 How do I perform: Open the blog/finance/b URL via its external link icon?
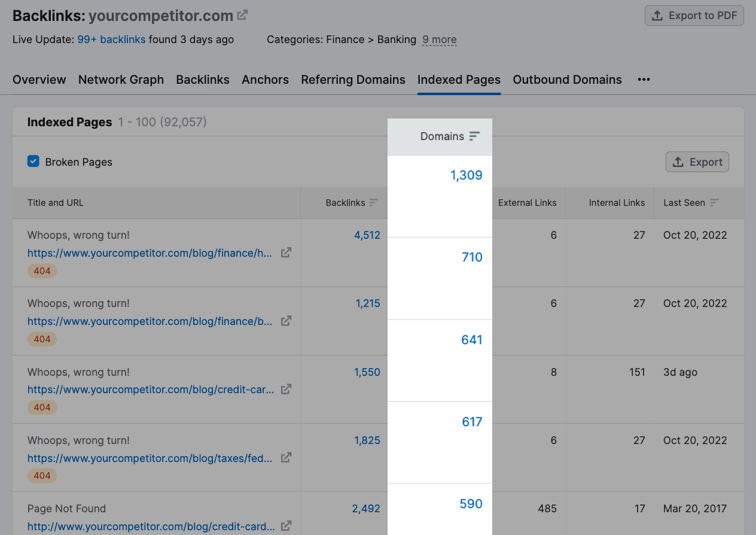point(286,322)
